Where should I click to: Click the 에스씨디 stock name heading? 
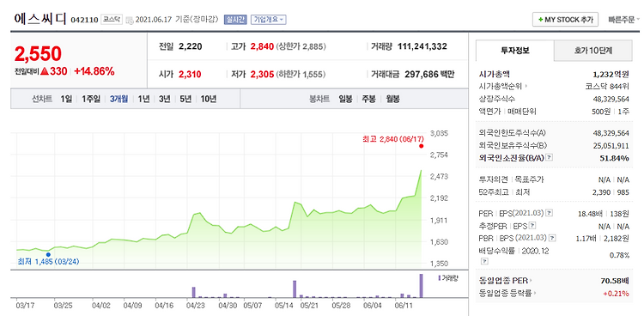tap(39, 19)
